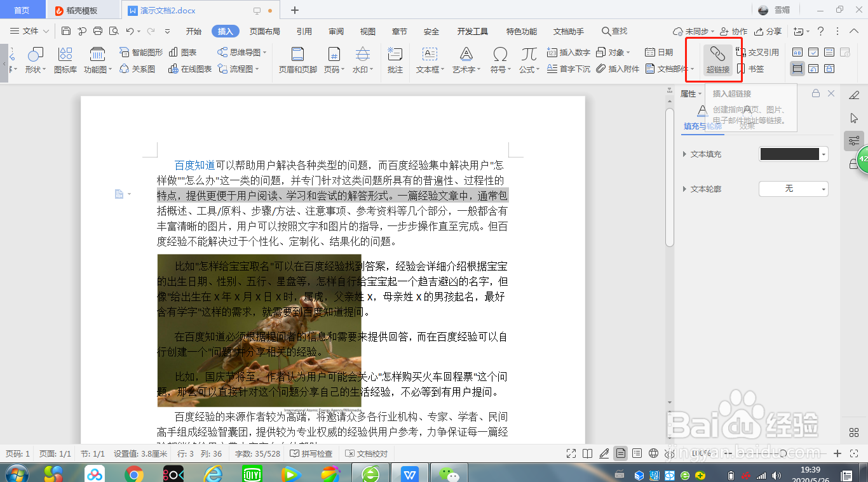Switch to the 页面布局 ribbon tab
This screenshot has width=868, height=482.
(x=265, y=31)
